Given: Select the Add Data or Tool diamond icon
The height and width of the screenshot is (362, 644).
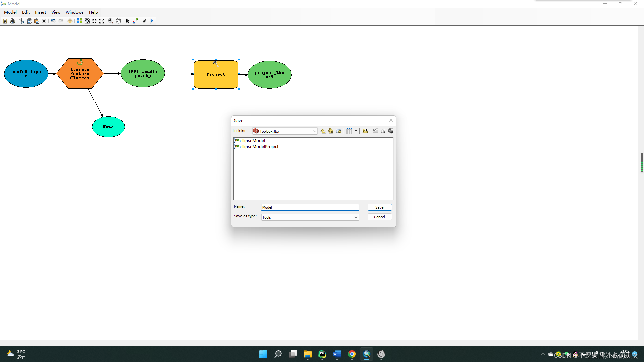Looking at the screenshot, I should pos(70,21).
